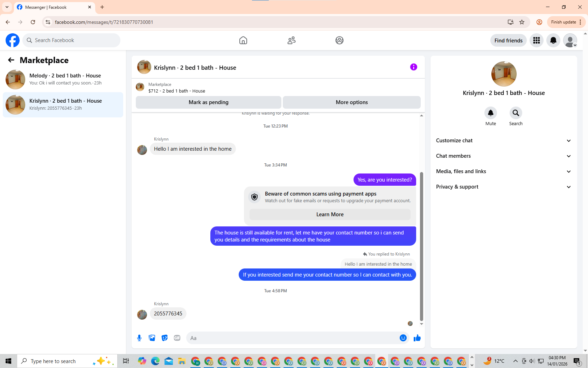The image size is (588, 368).
Task: Open Chrome tab search dropdown
Action: click(x=7, y=7)
